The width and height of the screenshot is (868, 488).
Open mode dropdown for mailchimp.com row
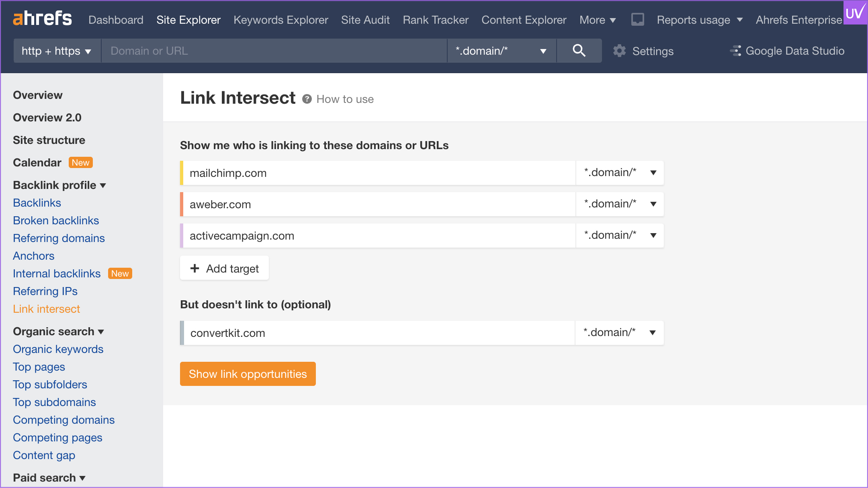pos(620,173)
